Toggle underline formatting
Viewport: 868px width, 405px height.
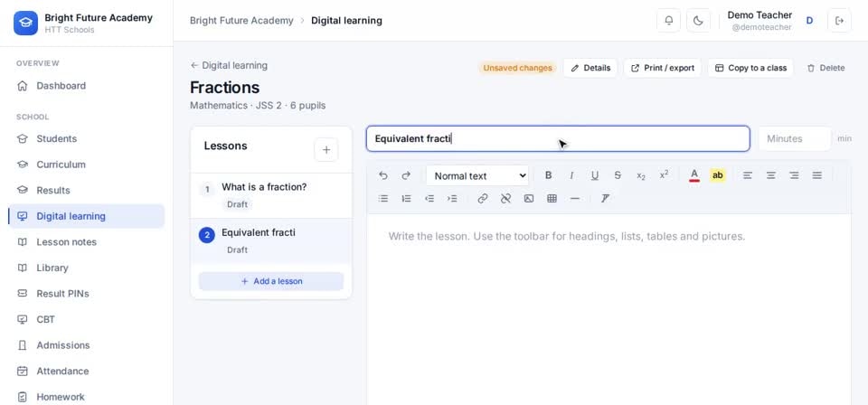(x=595, y=175)
